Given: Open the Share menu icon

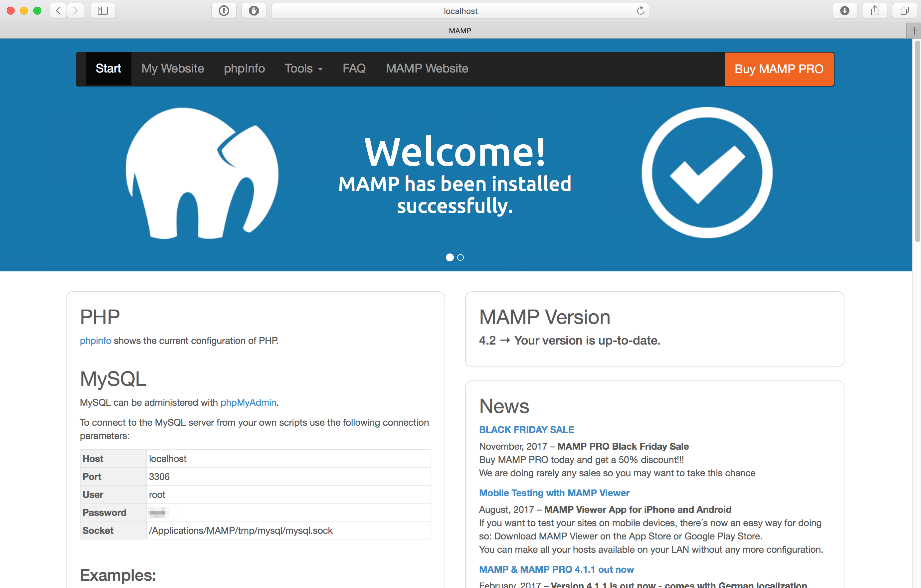Looking at the screenshot, I should pyautogui.click(x=874, y=11).
